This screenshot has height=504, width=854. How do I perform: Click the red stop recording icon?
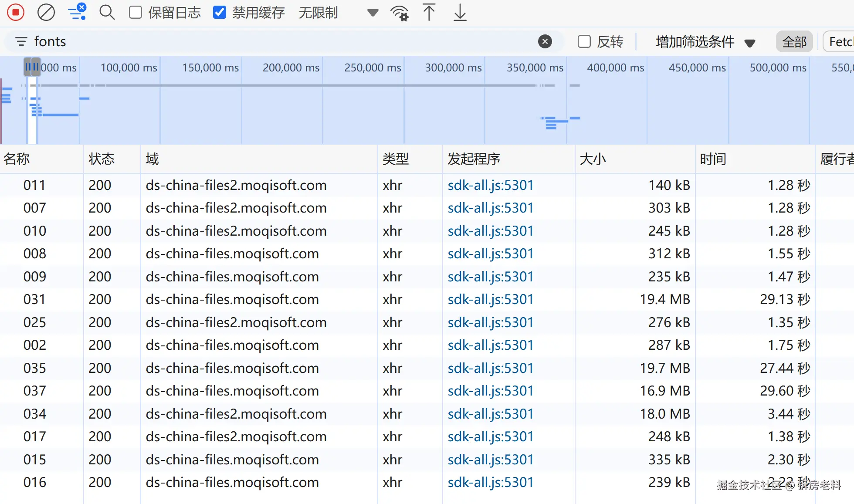(x=16, y=12)
